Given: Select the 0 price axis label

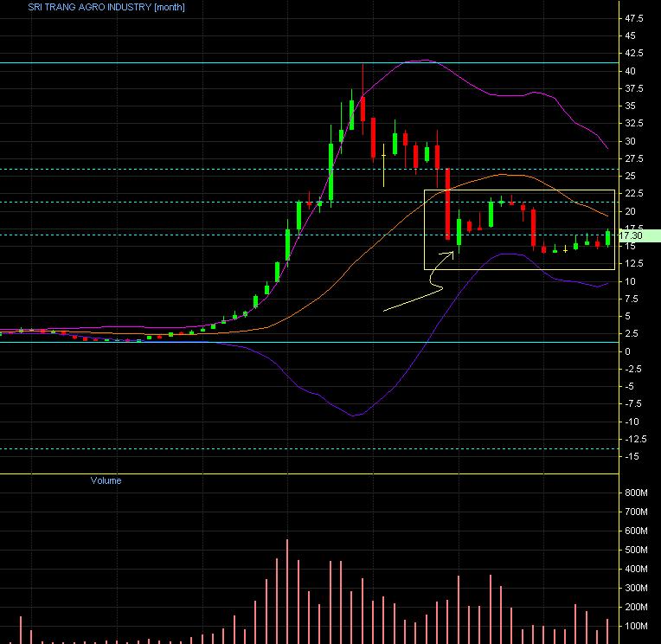Looking at the screenshot, I should coord(628,351).
